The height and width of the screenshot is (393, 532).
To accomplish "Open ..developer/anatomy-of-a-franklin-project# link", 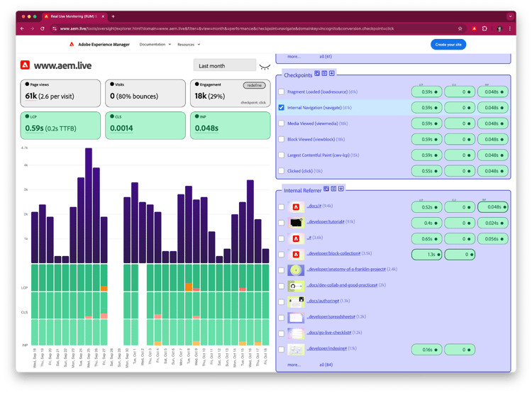I will click(x=346, y=269).
